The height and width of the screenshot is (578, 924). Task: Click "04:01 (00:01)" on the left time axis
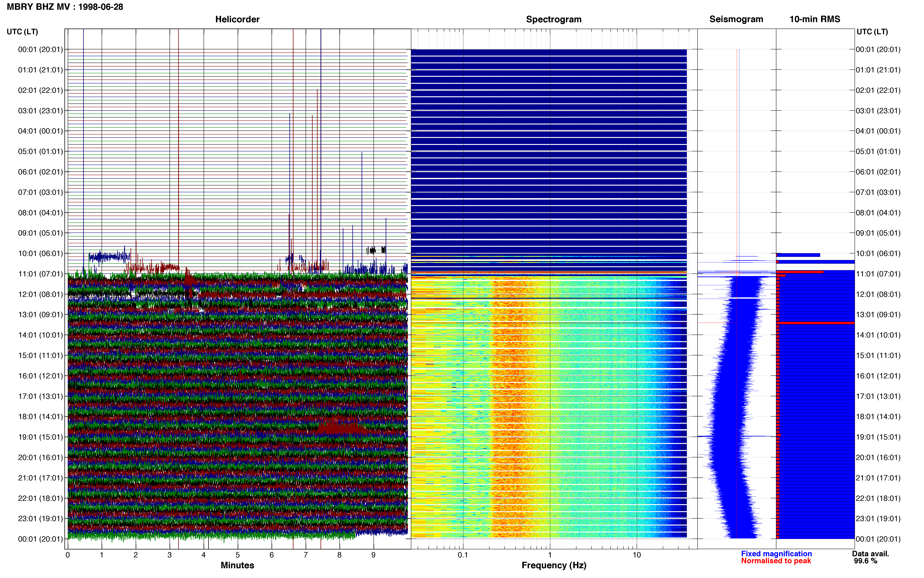coord(41,131)
